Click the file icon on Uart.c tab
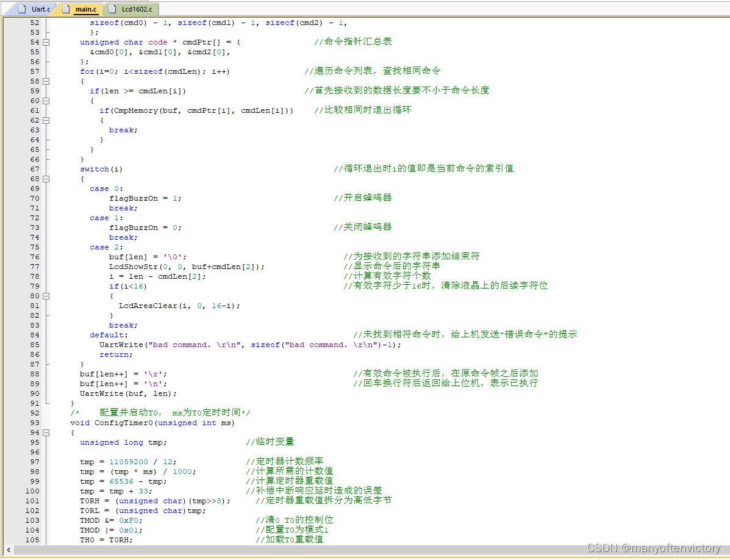The image size is (730, 560). tap(22, 9)
